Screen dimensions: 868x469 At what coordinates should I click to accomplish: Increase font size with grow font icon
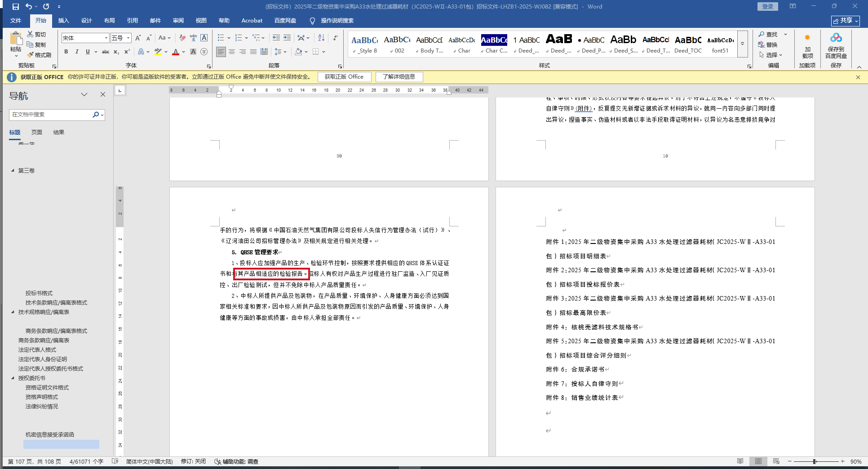138,38
